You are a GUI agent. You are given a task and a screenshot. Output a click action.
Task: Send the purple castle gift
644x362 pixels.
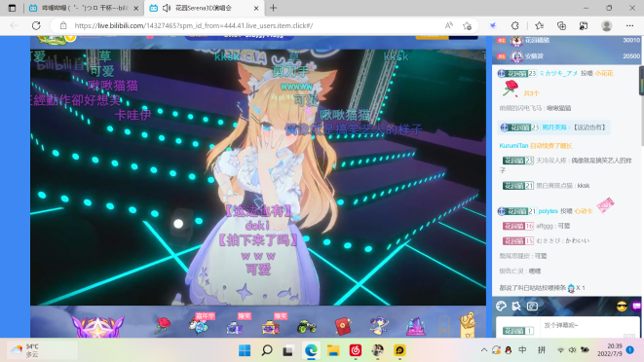[415, 327]
